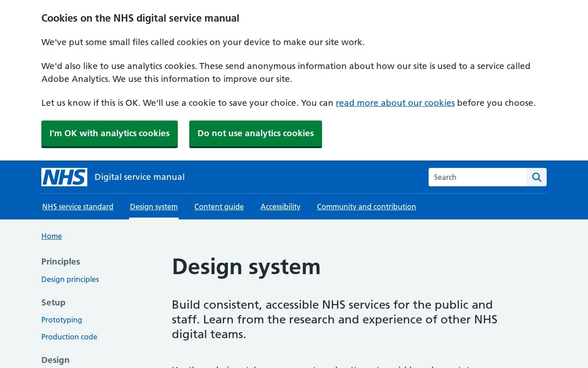Visit the Prototyping sidebar link
Viewport: 588px width, 368px height.
click(62, 320)
